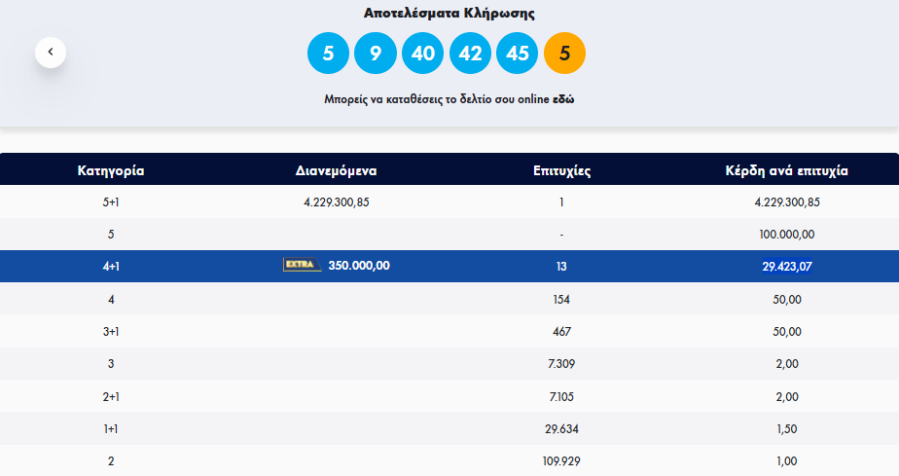Click the Κέρδη ανά επιτυχία header

786,170
